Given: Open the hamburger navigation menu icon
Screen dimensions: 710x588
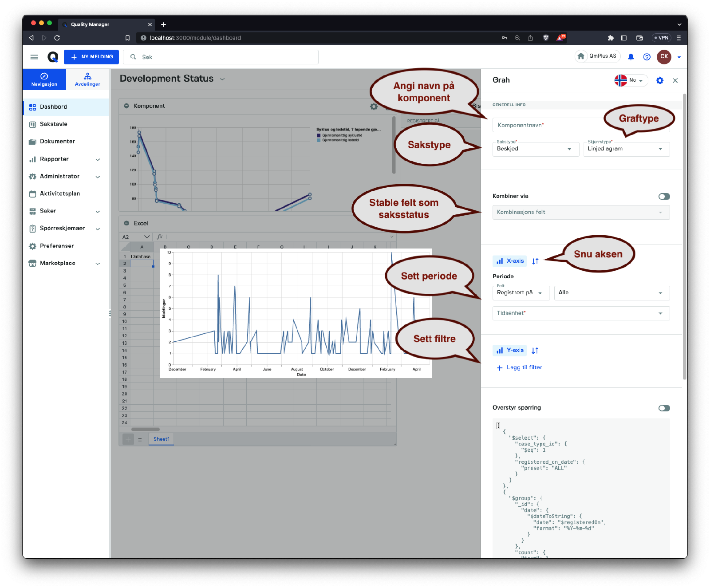Looking at the screenshot, I should (34, 57).
